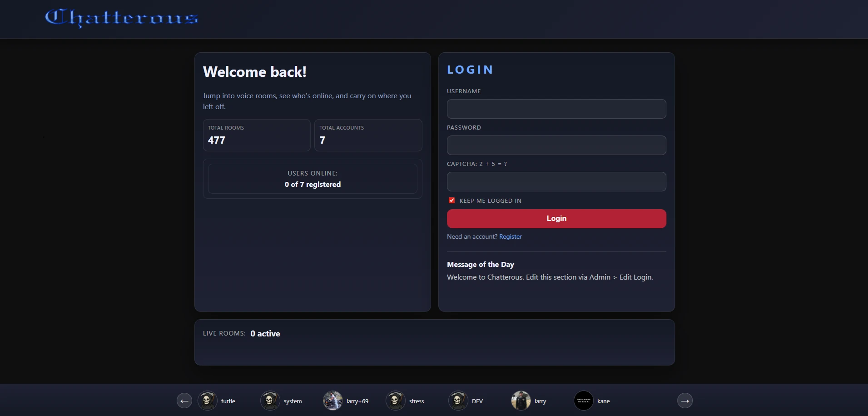Viewport: 868px width, 416px height.
Task: Click the DEV account avatar
Action: [457, 401]
